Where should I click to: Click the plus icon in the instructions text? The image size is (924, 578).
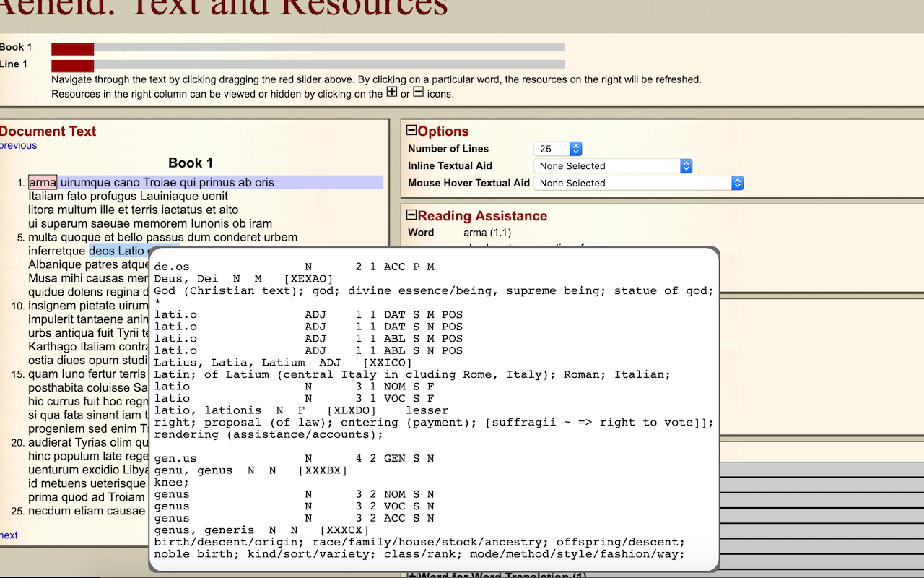(392, 92)
